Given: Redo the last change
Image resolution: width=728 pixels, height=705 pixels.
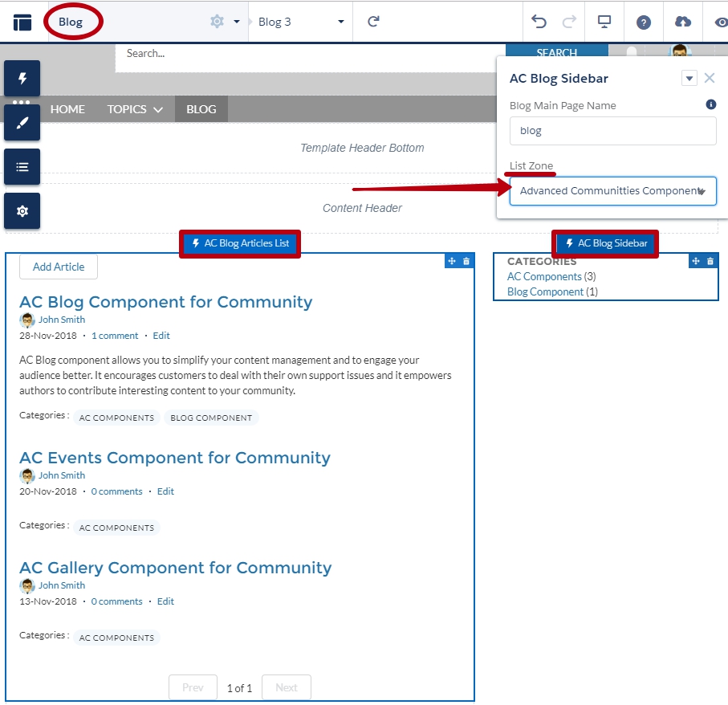Looking at the screenshot, I should pyautogui.click(x=569, y=22).
